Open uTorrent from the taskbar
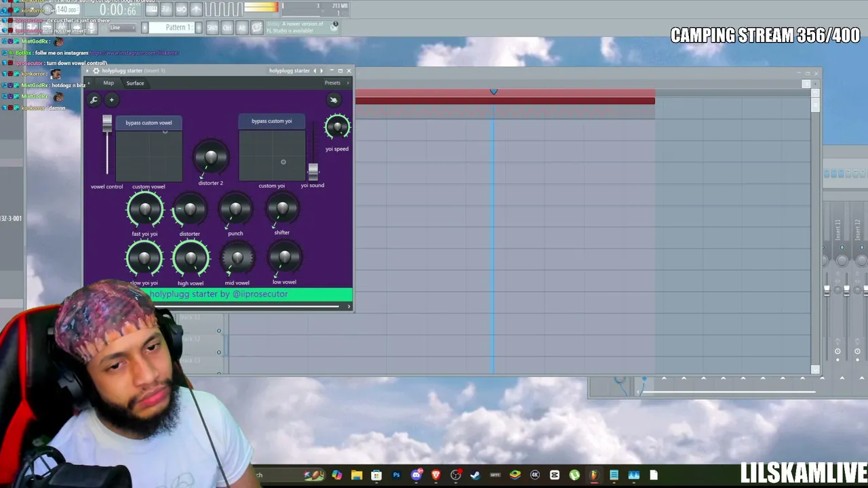This screenshot has width=868, height=488. tap(574, 475)
